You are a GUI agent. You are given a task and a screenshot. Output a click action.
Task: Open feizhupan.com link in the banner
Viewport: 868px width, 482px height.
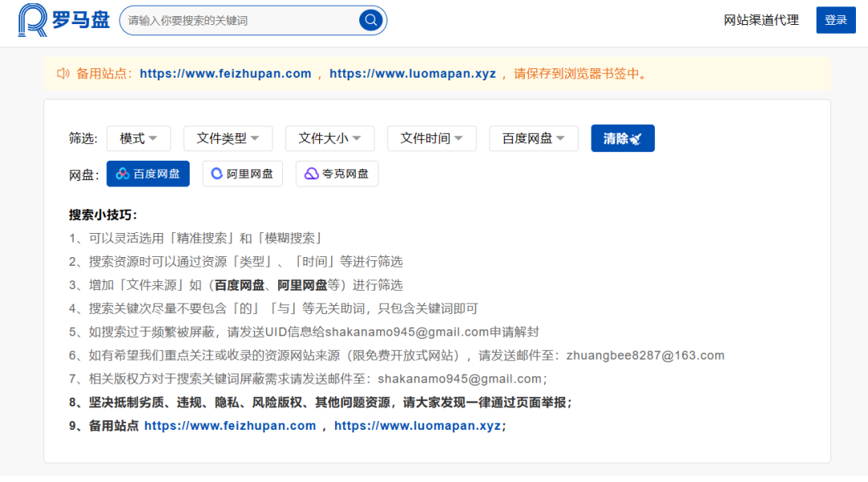[225, 74]
